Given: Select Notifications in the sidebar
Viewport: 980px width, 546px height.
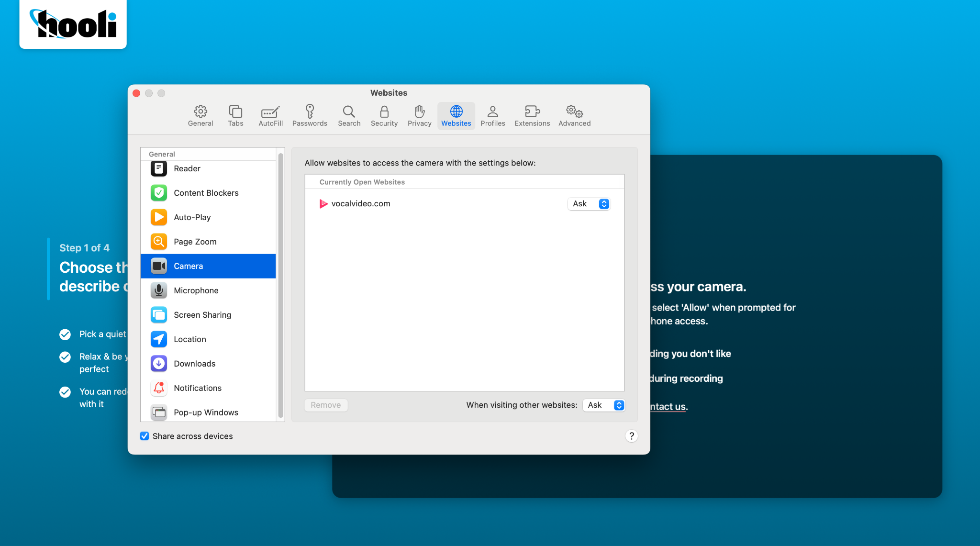Looking at the screenshot, I should click(x=208, y=388).
